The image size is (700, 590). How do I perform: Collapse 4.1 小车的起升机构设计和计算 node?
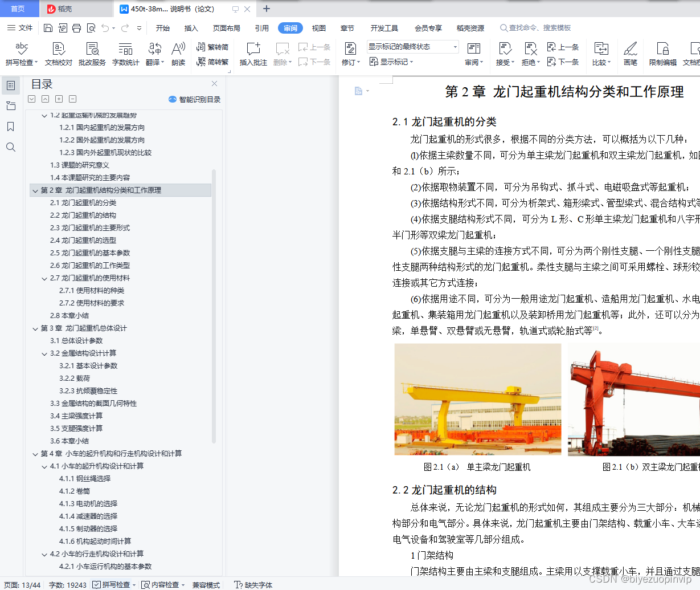click(x=44, y=466)
